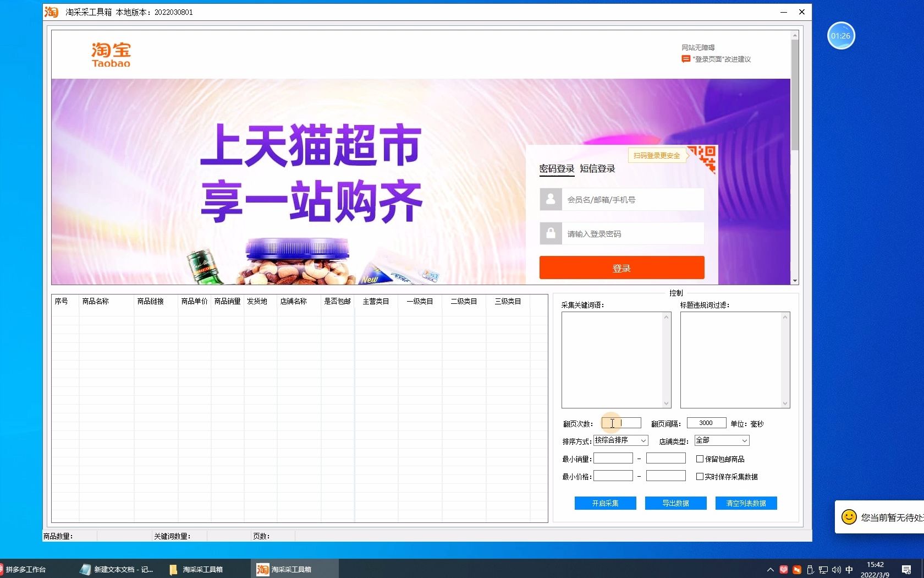The width and height of the screenshot is (924, 578).
Task: Click the 清空列表数据 button
Action: [746, 503]
